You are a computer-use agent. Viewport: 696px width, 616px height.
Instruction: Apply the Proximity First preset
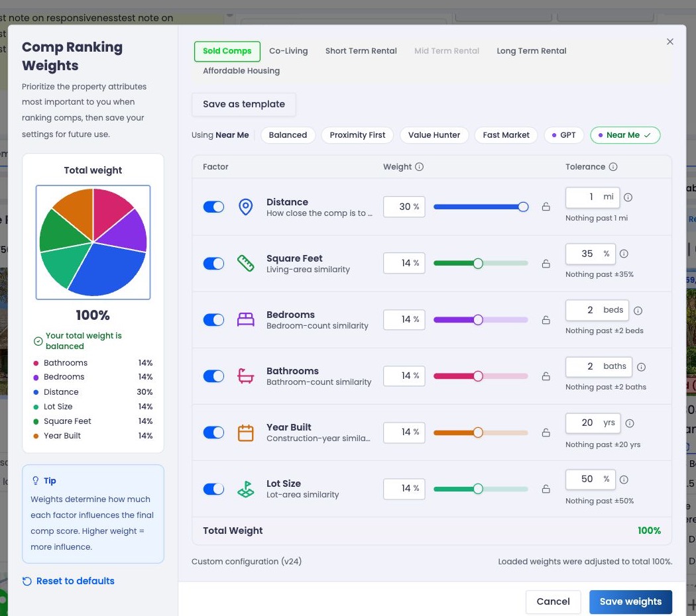(357, 135)
